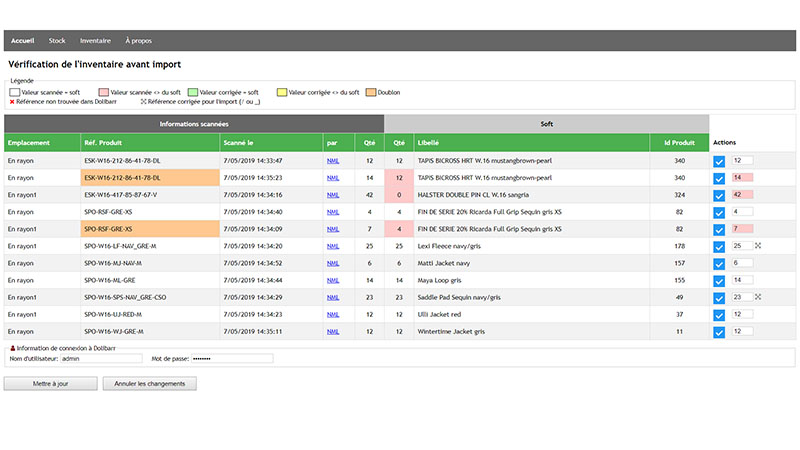Click reference-corrected icon in legend
The image size is (800, 450).
(x=144, y=102)
